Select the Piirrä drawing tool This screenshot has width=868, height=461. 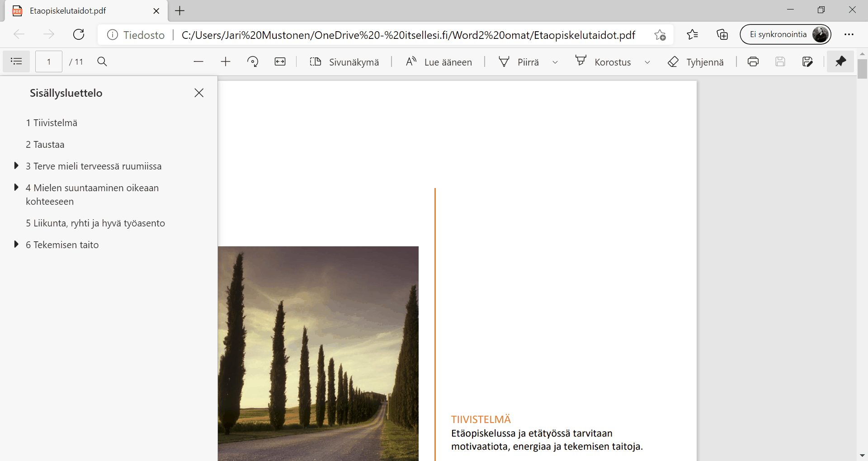[519, 62]
